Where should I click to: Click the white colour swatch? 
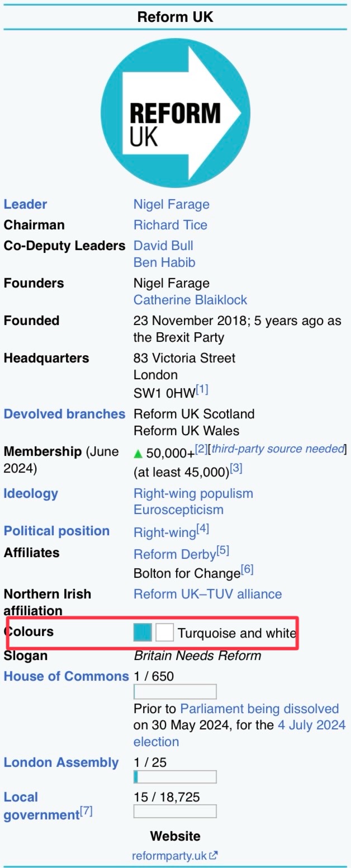tap(164, 633)
